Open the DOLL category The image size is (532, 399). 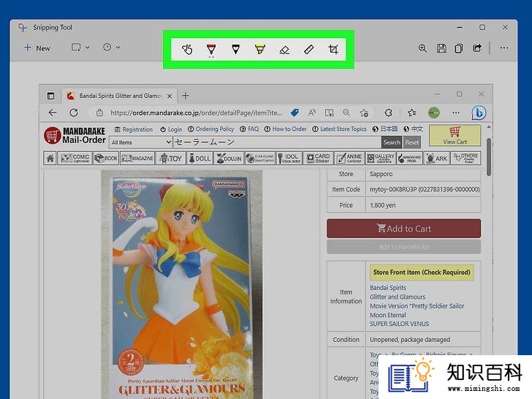tap(199, 158)
